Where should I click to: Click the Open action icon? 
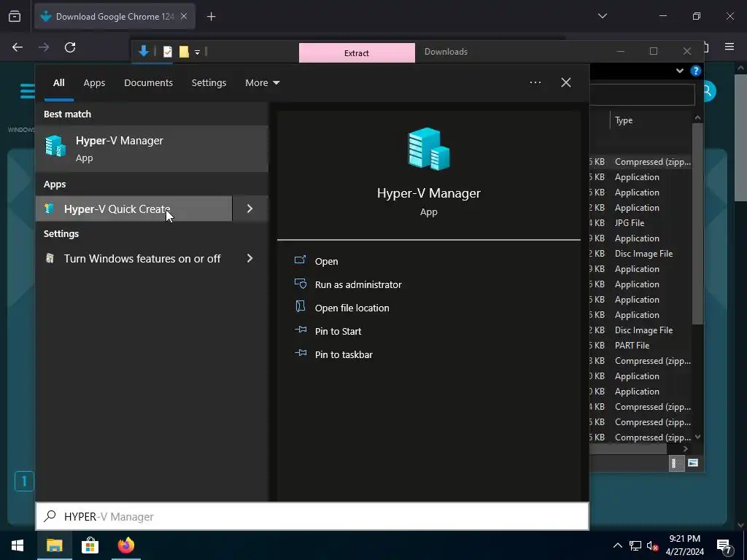(300, 260)
